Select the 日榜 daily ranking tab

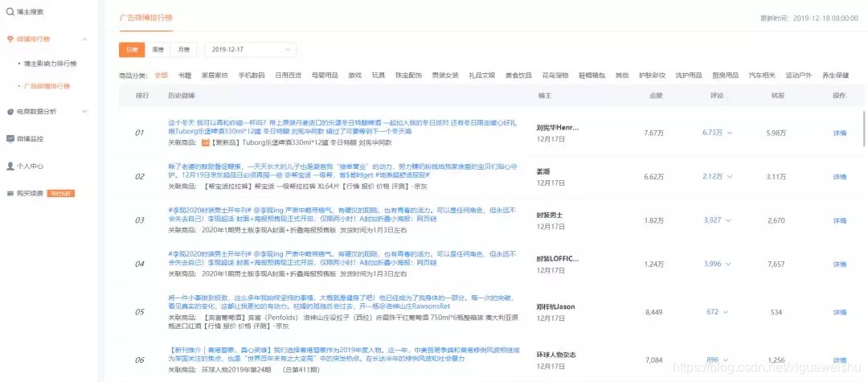pyautogui.click(x=132, y=49)
